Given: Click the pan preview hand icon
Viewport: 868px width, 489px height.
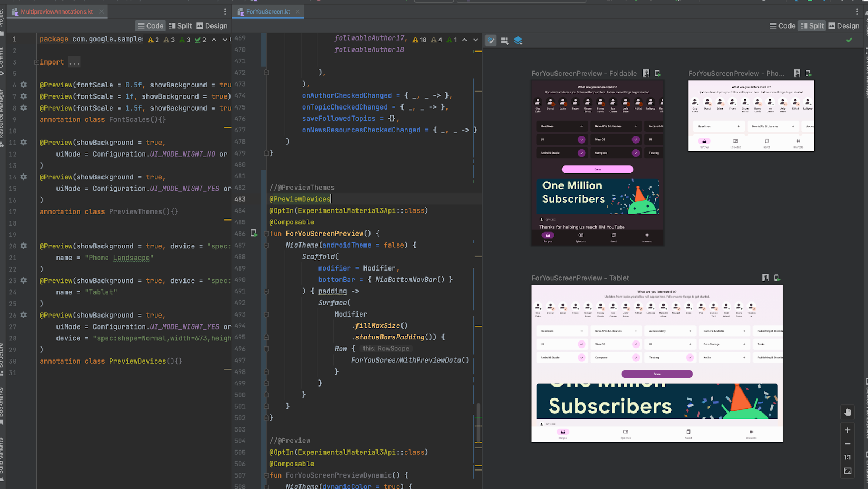Looking at the screenshot, I should tap(847, 412).
